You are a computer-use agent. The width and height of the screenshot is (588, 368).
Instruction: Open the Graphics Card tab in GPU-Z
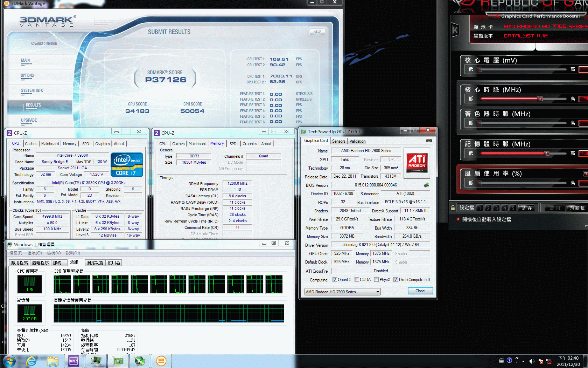[x=316, y=141]
